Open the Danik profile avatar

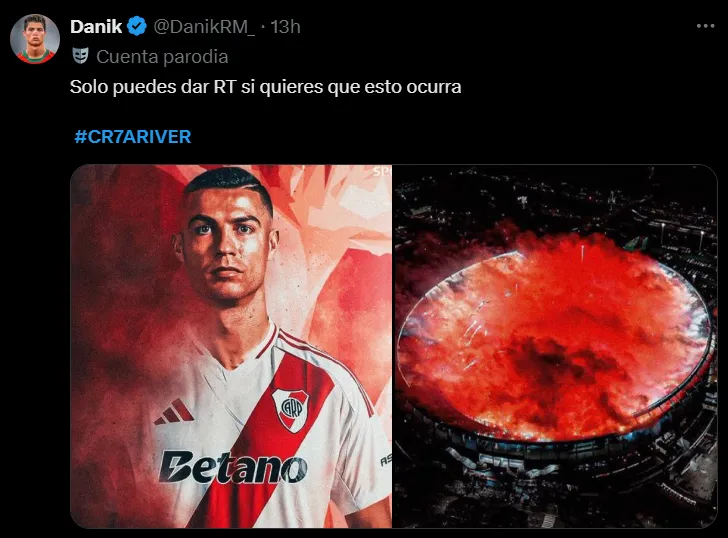pyautogui.click(x=35, y=39)
